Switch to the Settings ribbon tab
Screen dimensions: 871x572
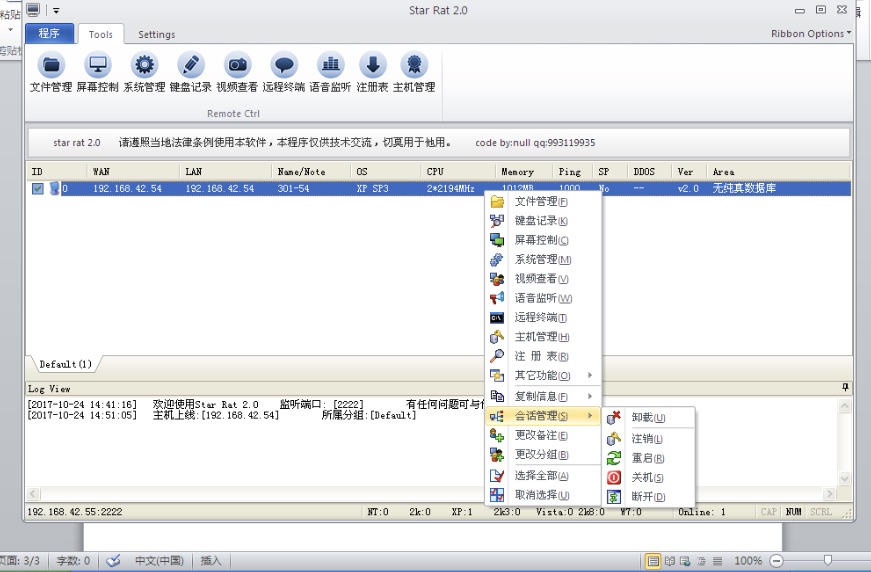click(x=157, y=34)
